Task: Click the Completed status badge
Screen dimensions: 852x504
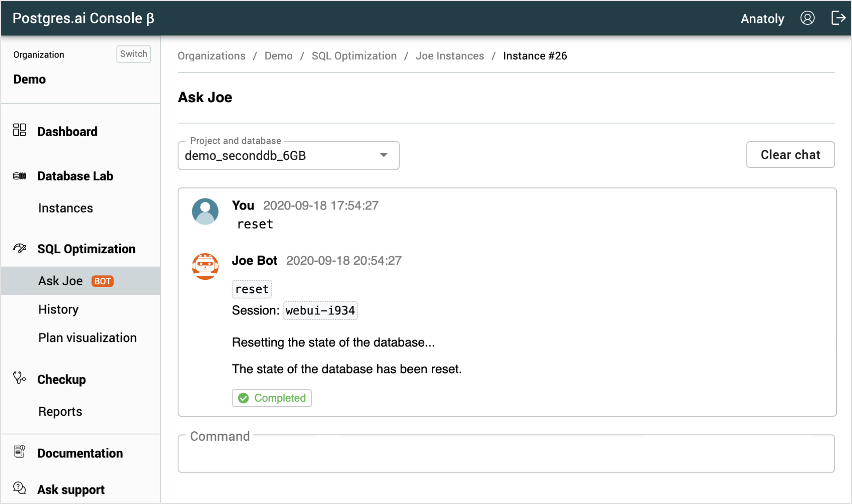Action: click(272, 398)
